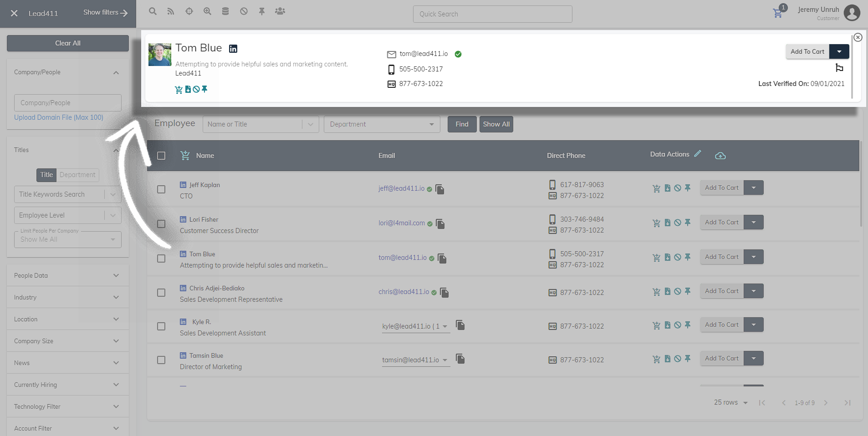This screenshot has width=868, height=436.
Task: Click the RSS feed icon in toolbar
Action: tap(171, 11)
